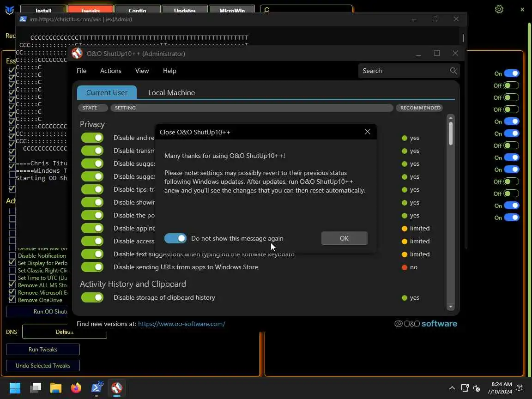This screenshot has width=532, height=399.
Task: Toggle 'Set Time to UTC' checkbox in WinUtil
Action: 12,278
